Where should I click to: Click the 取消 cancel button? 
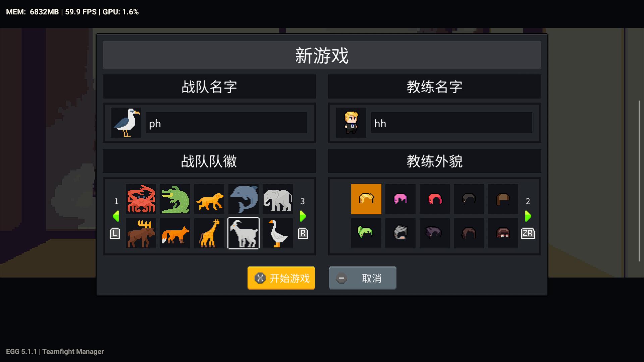coord(363,278)
